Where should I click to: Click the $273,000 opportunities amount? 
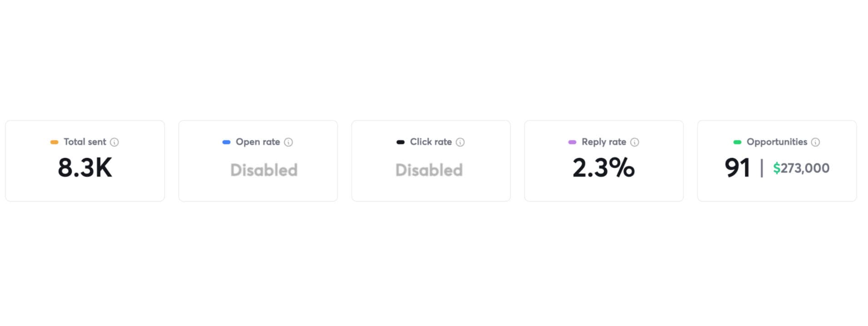(801, 168)
